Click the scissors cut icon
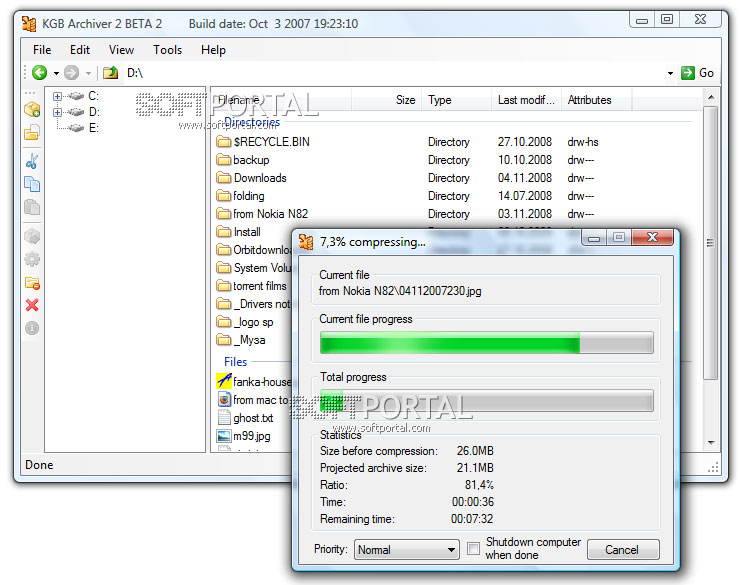The height and width of the screenshot is (585, 740). (32, 161)
